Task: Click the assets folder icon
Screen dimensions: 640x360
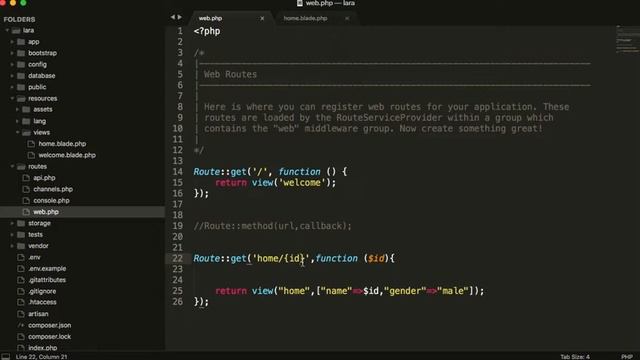Action: pyautogui.click(x=27, y=109)
